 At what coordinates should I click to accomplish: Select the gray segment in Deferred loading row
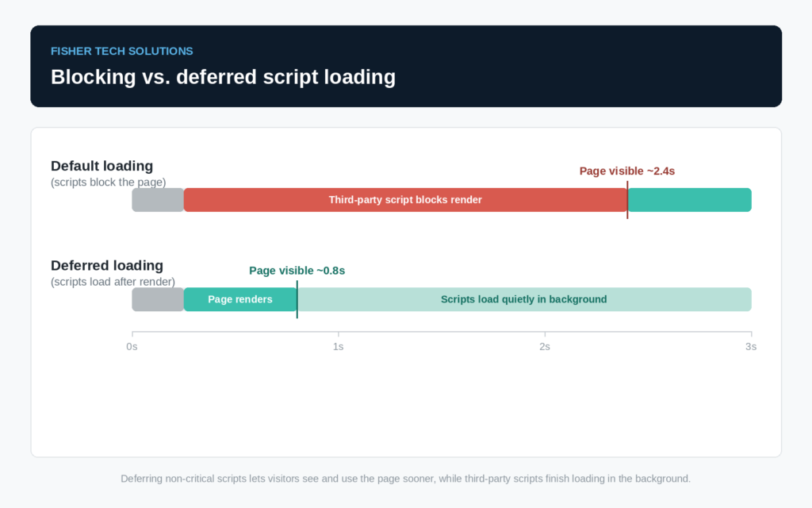pos(158,299)
